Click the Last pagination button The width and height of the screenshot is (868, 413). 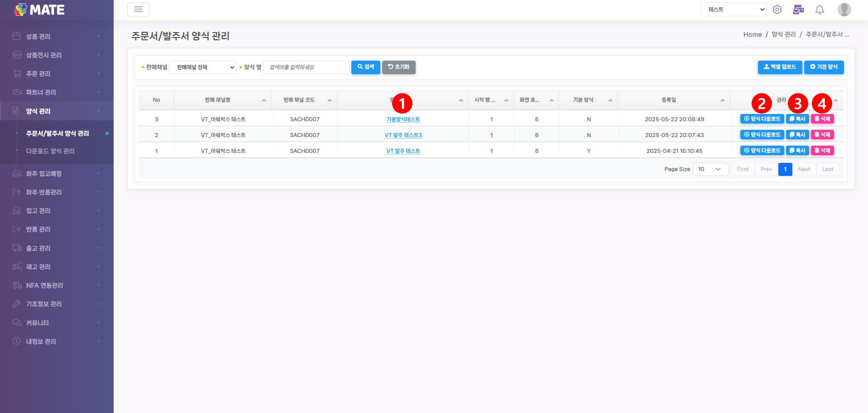[x=828, y=169]
